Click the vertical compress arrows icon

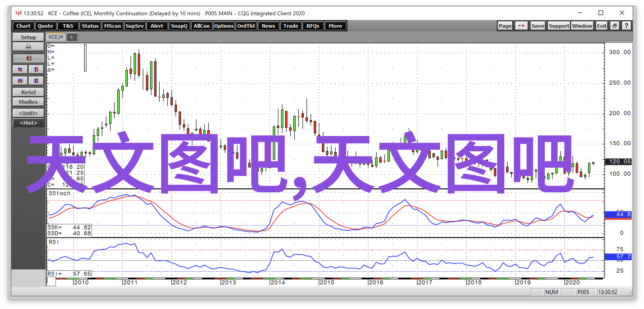36,81
